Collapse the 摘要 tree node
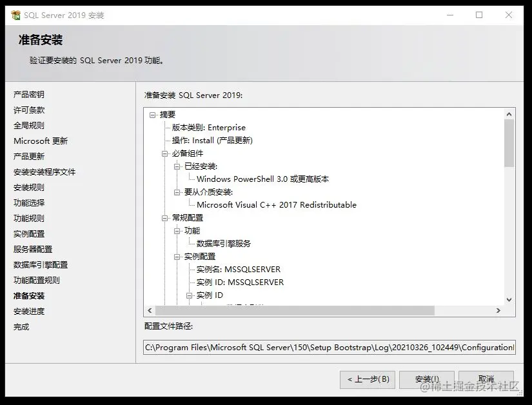Screen dimensions: 532x405 (153, 115)
